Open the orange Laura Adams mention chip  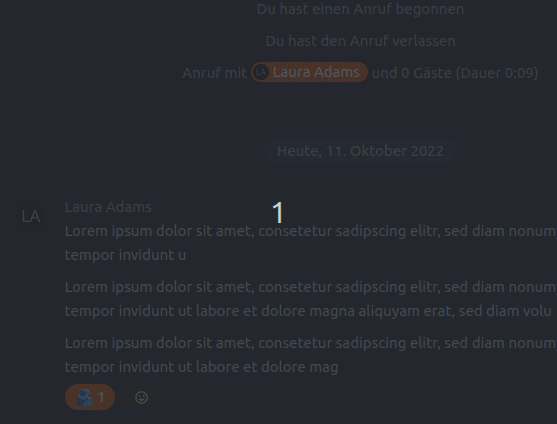coord(309,72)
